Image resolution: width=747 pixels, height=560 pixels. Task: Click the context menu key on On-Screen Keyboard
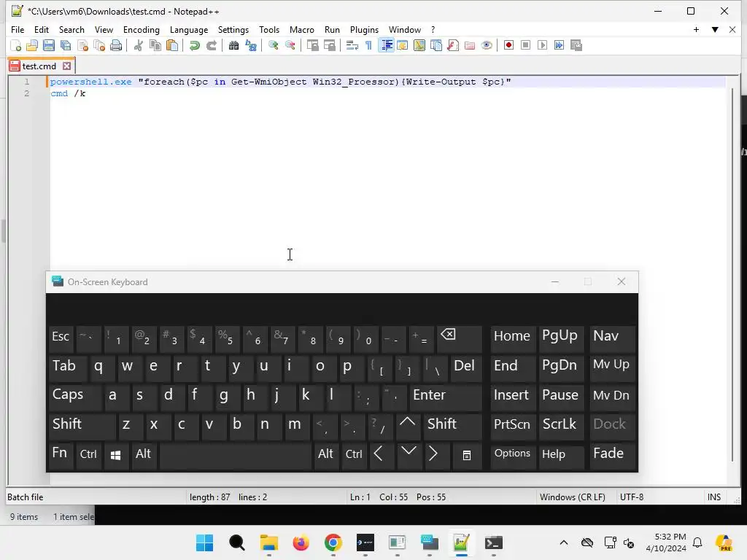467,455
